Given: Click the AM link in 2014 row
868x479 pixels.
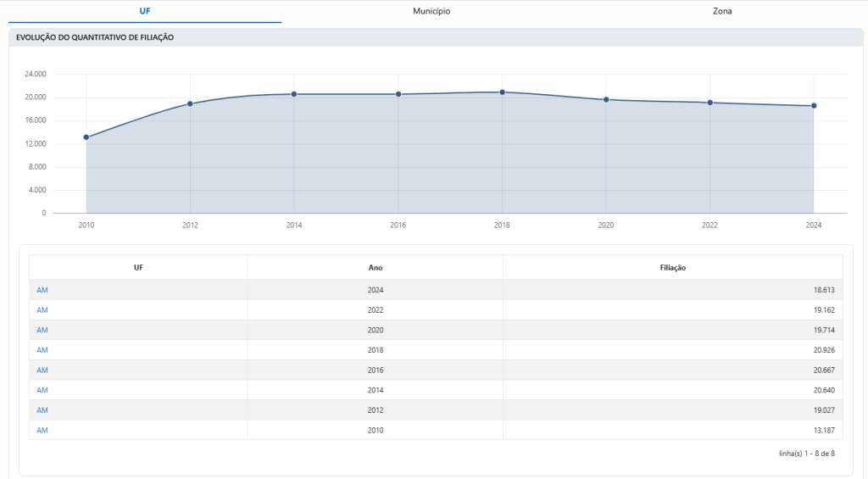Looking at the screenshot, I should (42, 390).
